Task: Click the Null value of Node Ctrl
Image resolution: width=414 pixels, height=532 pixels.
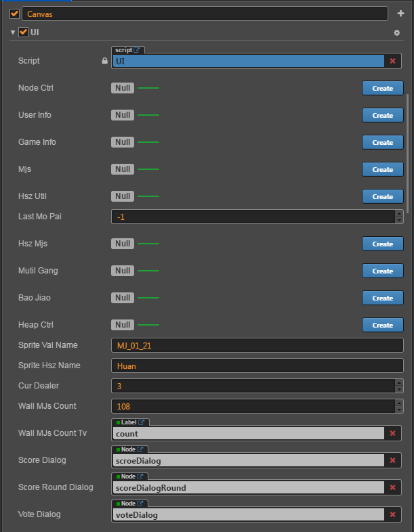Action: [x=123, y=88]
